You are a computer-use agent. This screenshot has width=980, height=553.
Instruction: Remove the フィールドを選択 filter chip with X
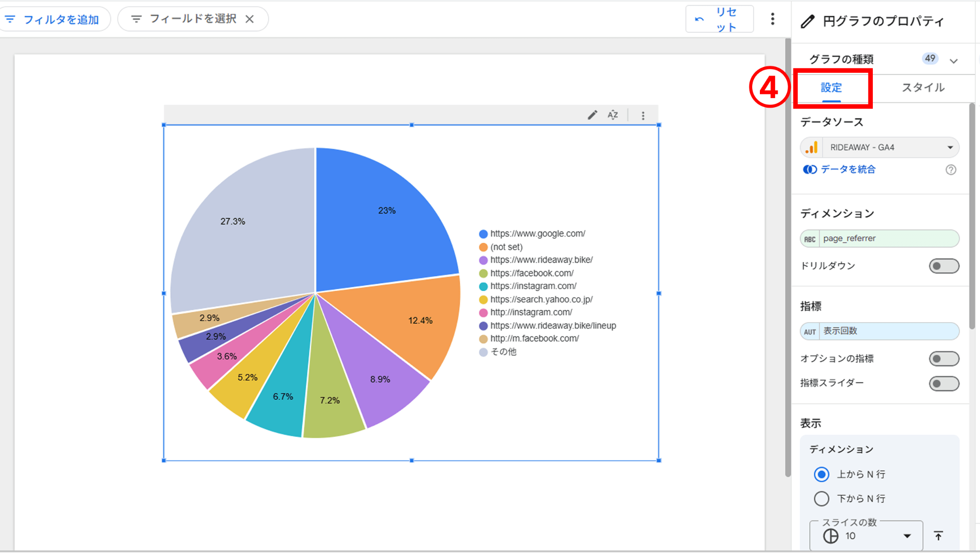coord(250,19)
